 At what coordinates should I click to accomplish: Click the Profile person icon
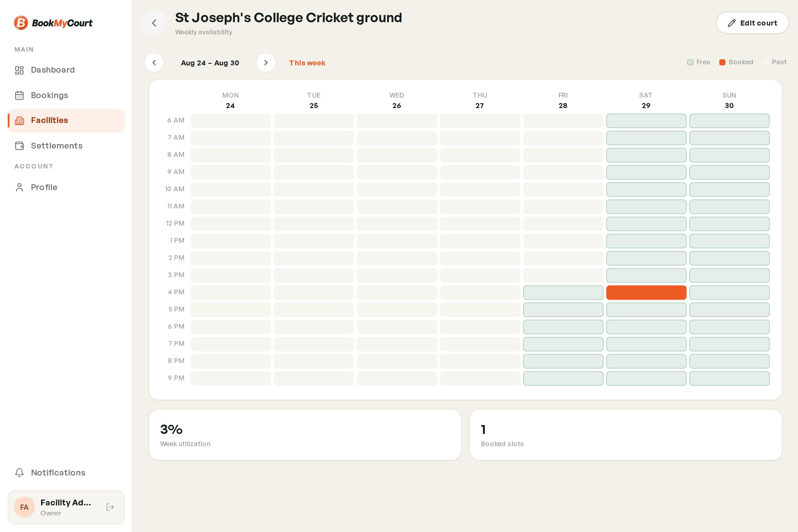(x=19, y=187)
